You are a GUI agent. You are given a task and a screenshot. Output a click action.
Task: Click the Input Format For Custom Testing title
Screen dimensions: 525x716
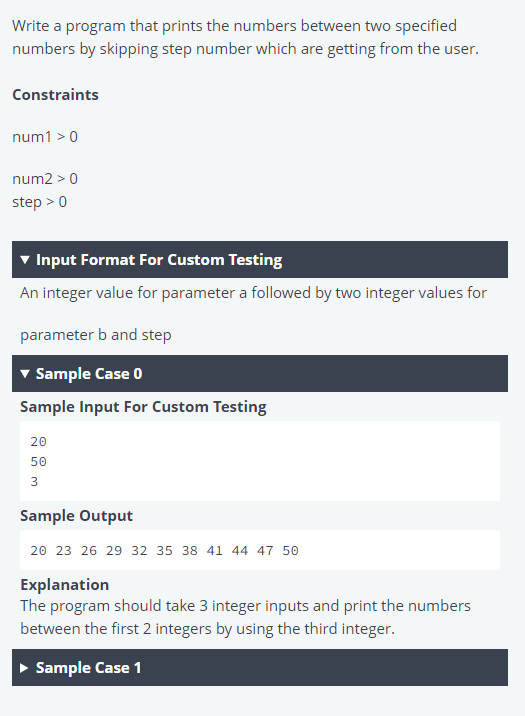point(159,260)
